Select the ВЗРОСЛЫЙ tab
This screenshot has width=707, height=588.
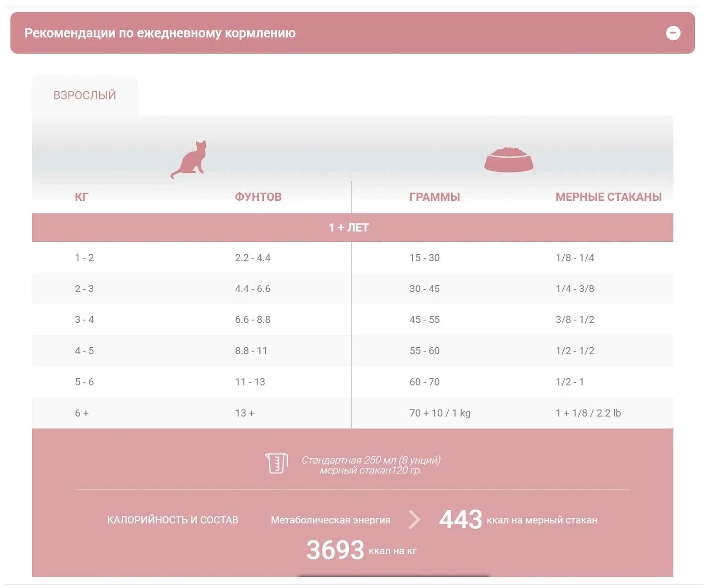pos(85,95)
